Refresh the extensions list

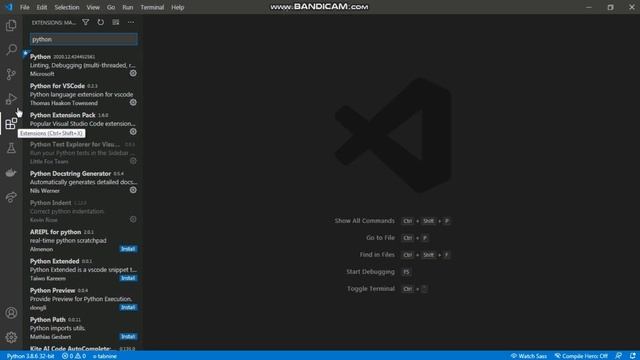[100, 22]
